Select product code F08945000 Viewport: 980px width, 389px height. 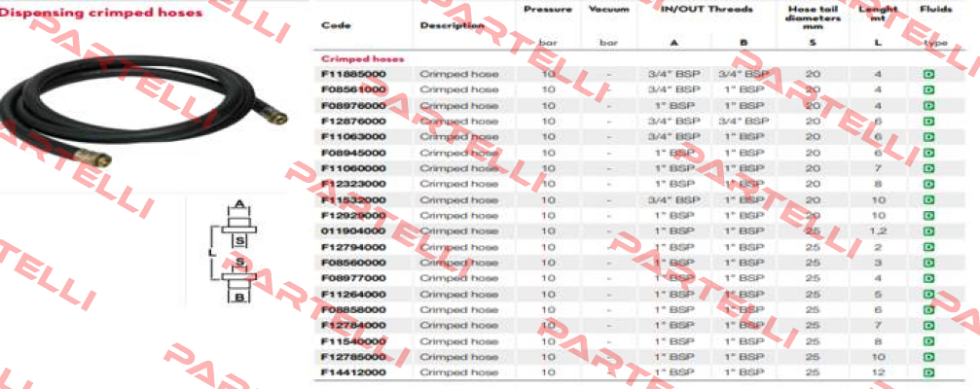[353, 153]
